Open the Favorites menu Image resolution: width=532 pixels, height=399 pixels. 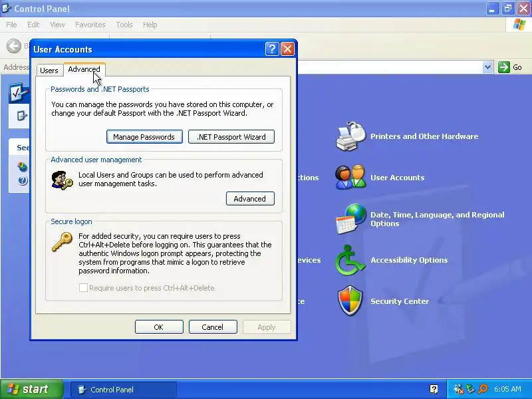coord(90,25)
